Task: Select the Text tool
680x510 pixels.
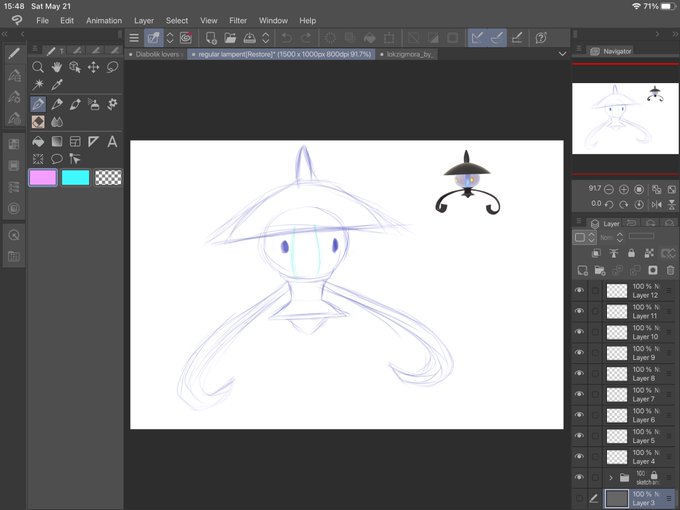Action: [x=112, y=141]
